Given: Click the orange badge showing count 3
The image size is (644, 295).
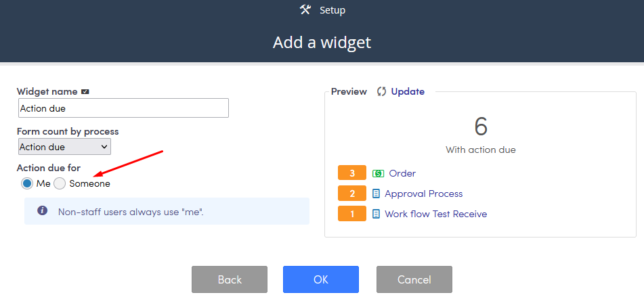Looking at the screenshot, I should pyautogui.click(x=352, y=173).
